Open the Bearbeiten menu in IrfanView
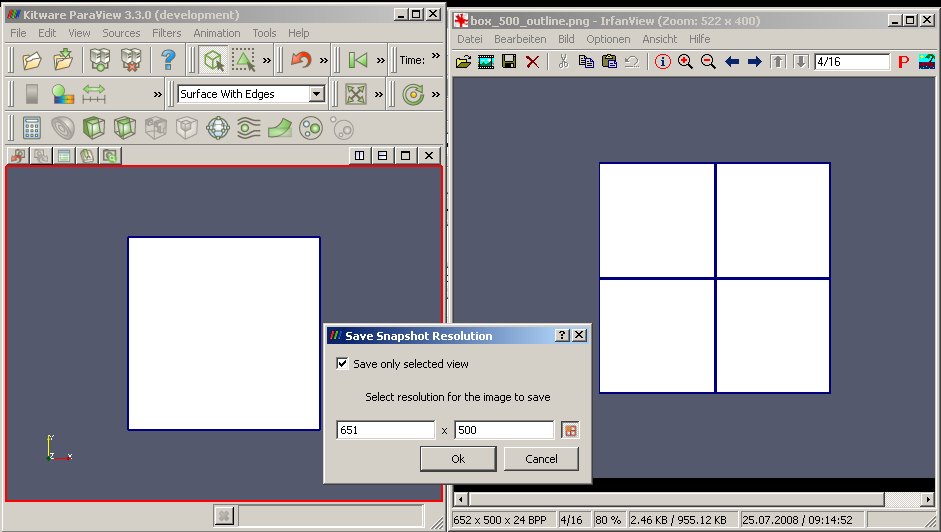 pyautogui.click(x=520, y=39)
